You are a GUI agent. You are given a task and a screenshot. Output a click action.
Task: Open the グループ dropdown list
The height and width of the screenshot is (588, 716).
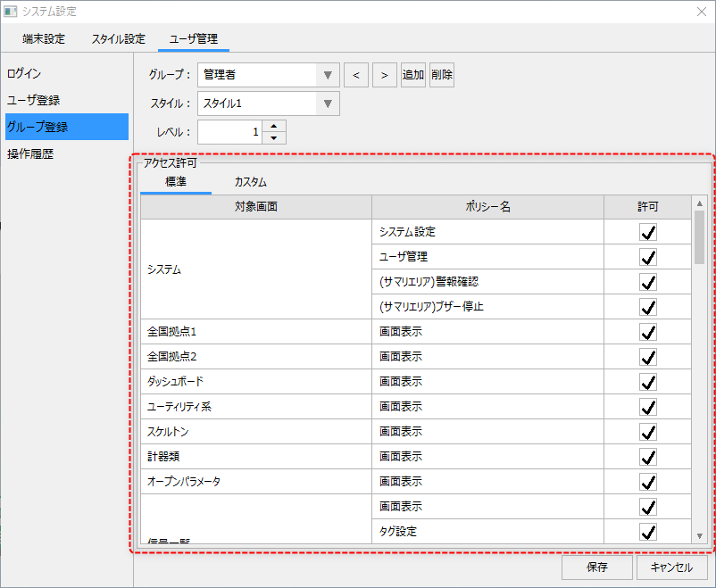[x=328, y=75]
